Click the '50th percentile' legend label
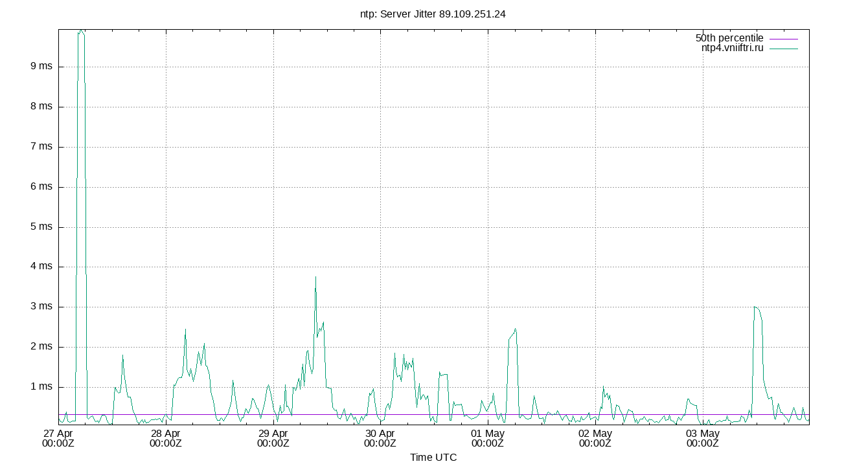The image size is (868, 466). pyautogui.click(x=729, y=38)
